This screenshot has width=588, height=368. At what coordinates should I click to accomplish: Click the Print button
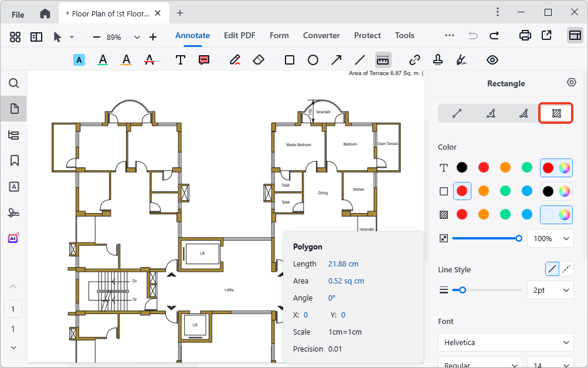coord(525,35)
